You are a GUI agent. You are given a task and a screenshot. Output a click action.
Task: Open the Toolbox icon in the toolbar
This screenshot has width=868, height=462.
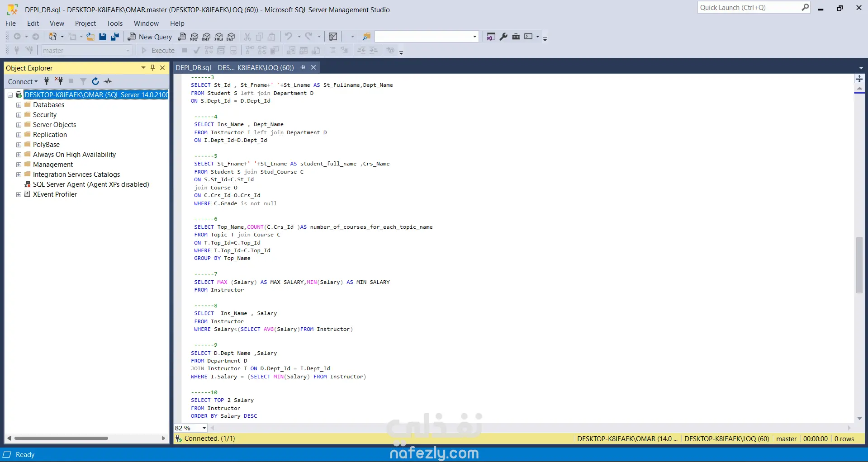click(x=516, y=37)
